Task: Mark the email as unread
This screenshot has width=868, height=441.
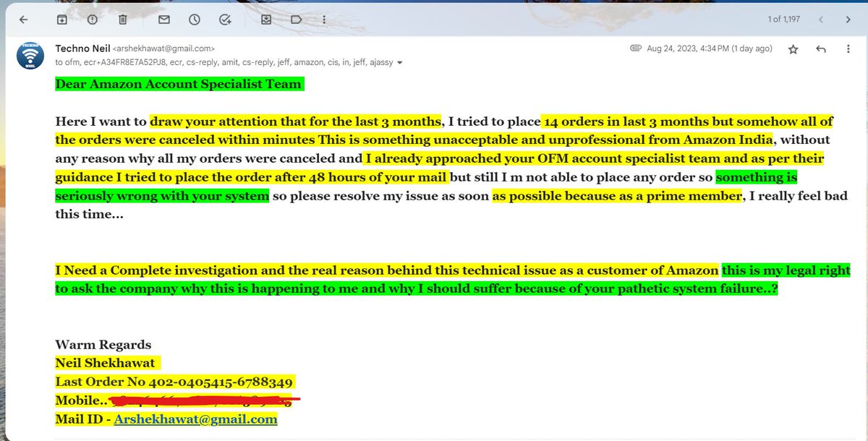Action: click(x=164, y=20)
